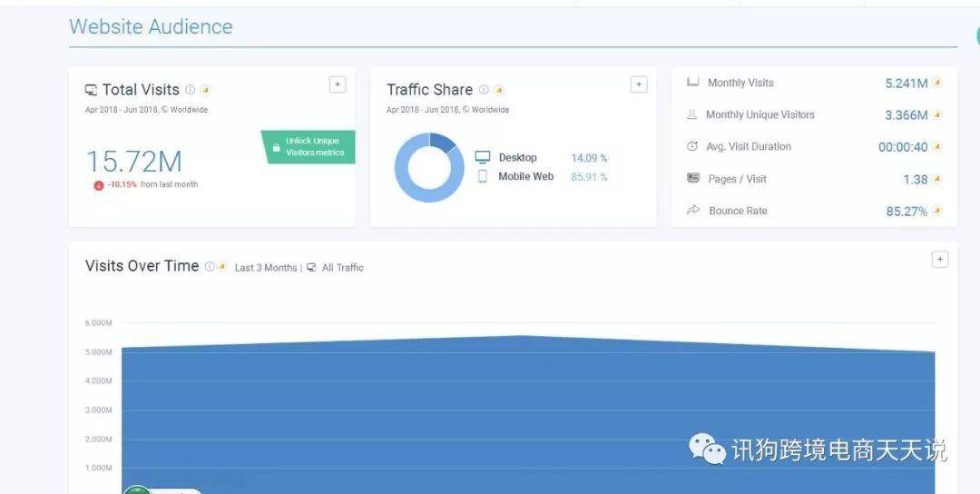Click the Pages / Visit icon

tap(692, 178)
